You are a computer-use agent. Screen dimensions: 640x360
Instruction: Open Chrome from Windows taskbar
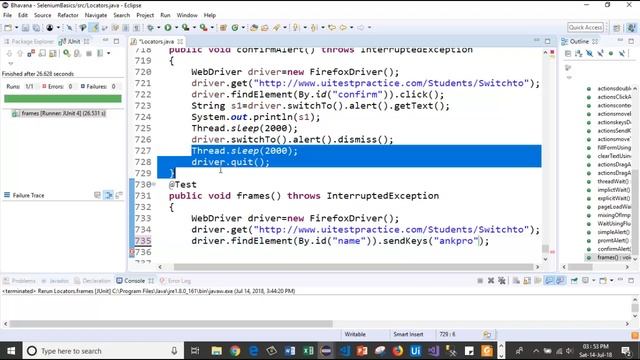point(235,351)
